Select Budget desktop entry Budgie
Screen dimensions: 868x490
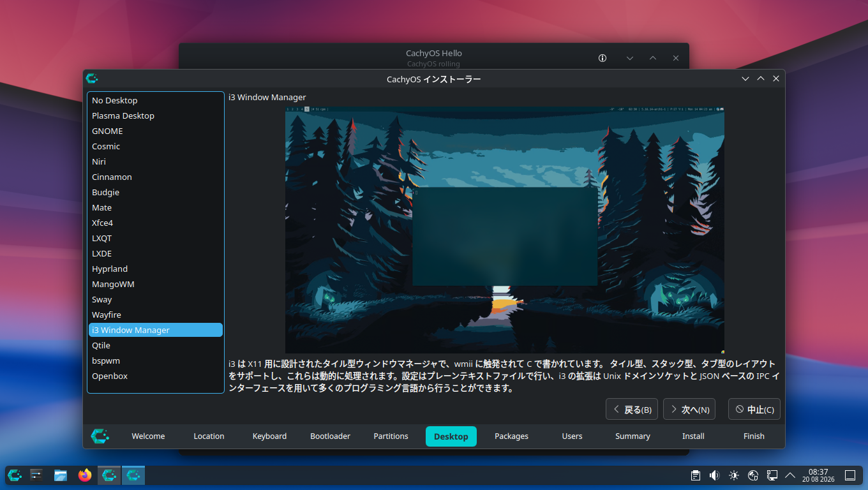point(156,192)
